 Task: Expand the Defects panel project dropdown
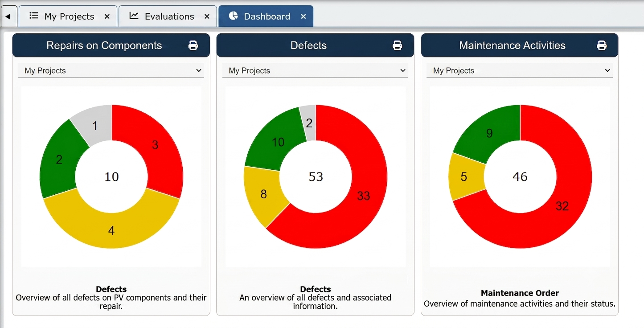click(x=315, y=70)
